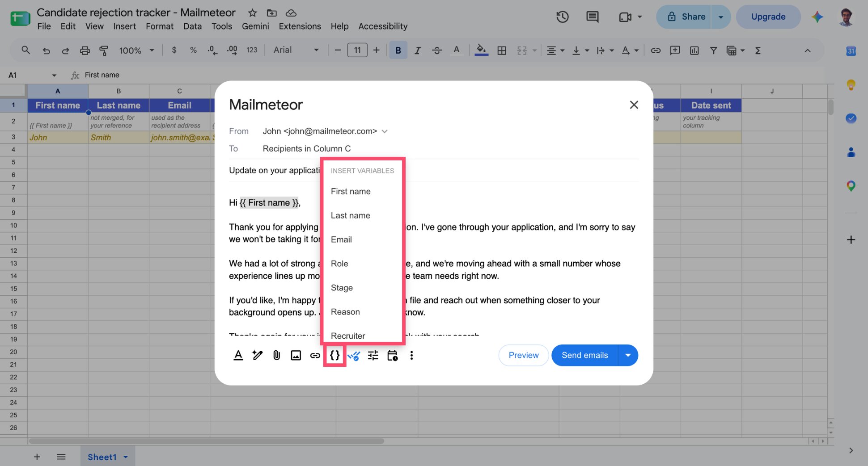
Task: Expand the Send emails dropdown arrow
Action: pos(628,355)
